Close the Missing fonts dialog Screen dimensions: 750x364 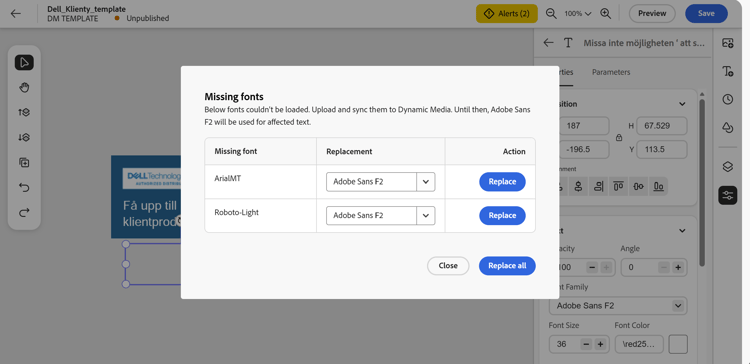[x=448, y=266]
